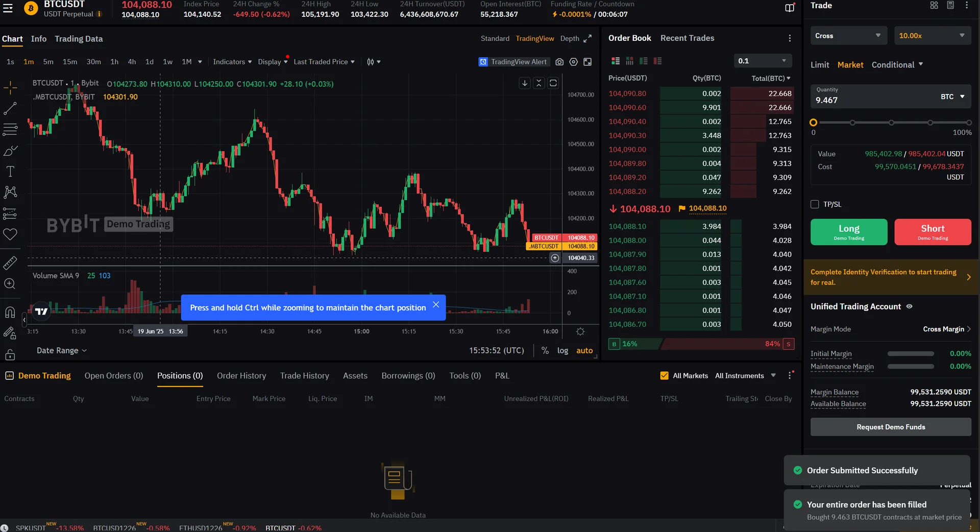Screen dimensions: 980x532
Task: Select the trend line drawing tool
Action: point(10,108)
